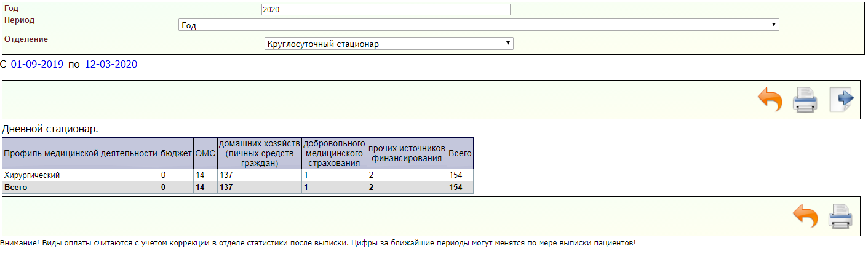The height and width of the screenshot is (267, 868).
Task: Click the bold Всего label in totals row
Action: 16,187
